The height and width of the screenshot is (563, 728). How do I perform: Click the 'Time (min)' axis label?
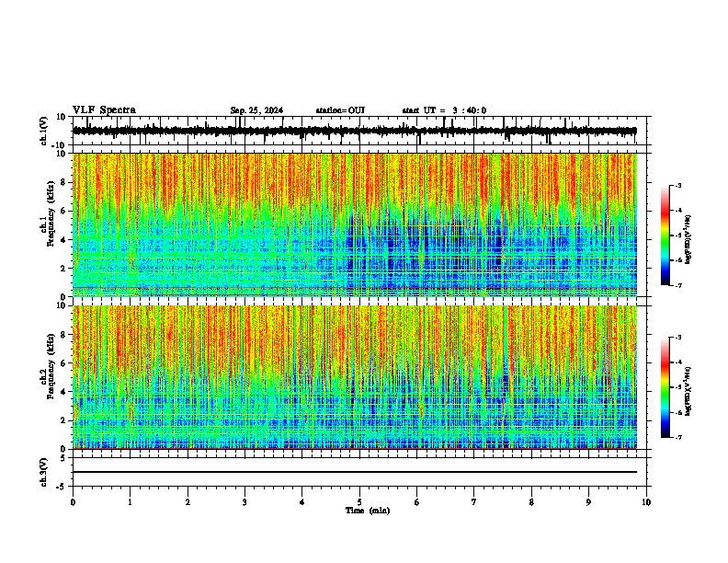368,511
